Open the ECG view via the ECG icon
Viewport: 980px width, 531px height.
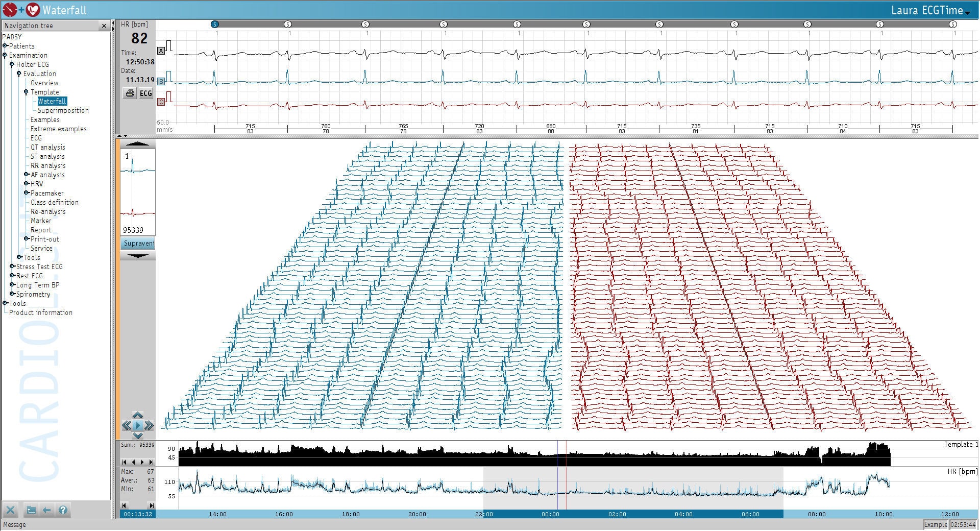point(145,93)
